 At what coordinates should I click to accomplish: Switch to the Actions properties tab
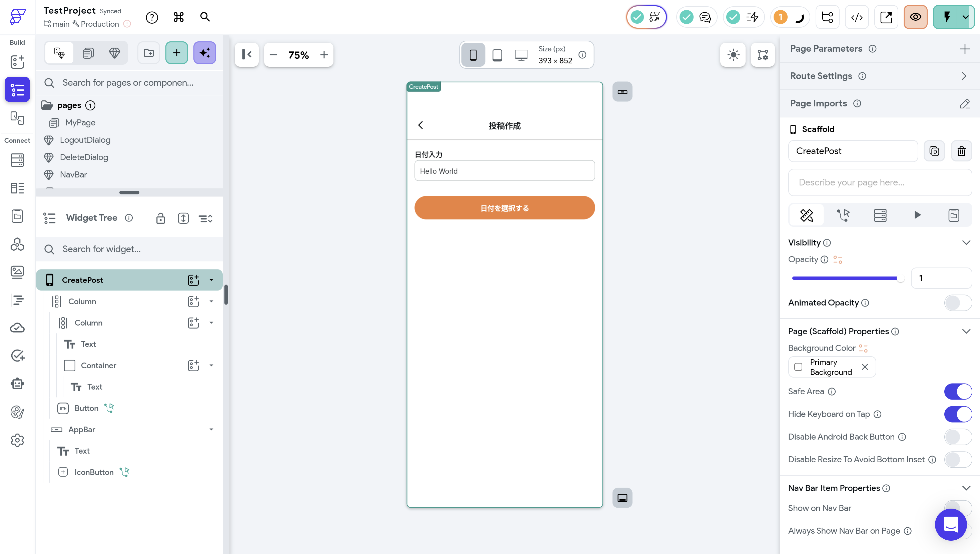843,215
